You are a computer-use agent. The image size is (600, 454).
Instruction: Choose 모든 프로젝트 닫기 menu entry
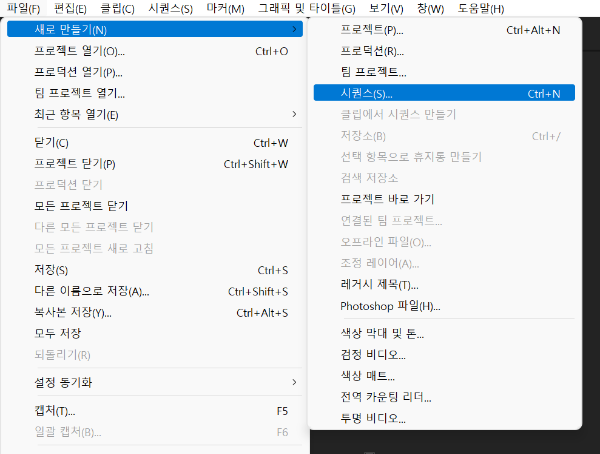point(155,206)
